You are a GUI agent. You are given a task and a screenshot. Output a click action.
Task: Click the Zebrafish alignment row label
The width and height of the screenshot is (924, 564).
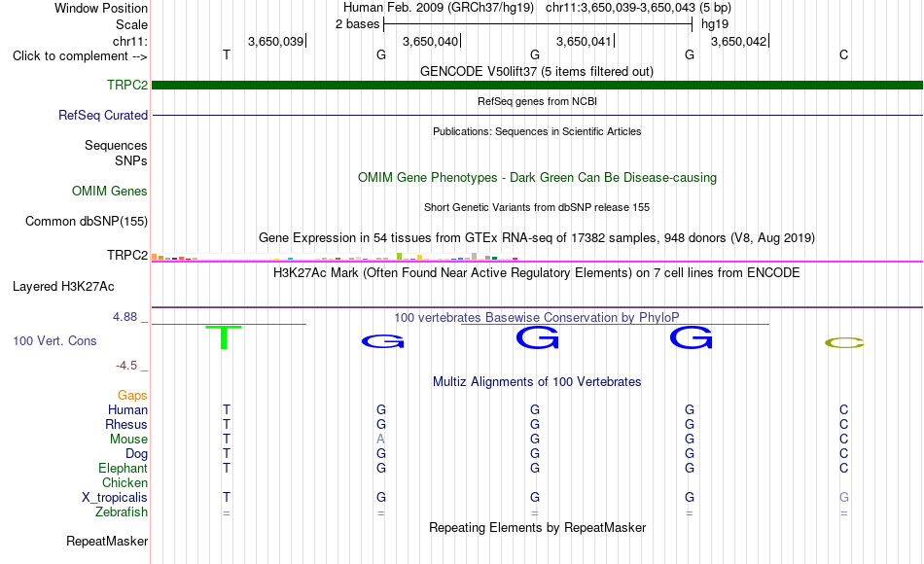click(x=122, y=511)
